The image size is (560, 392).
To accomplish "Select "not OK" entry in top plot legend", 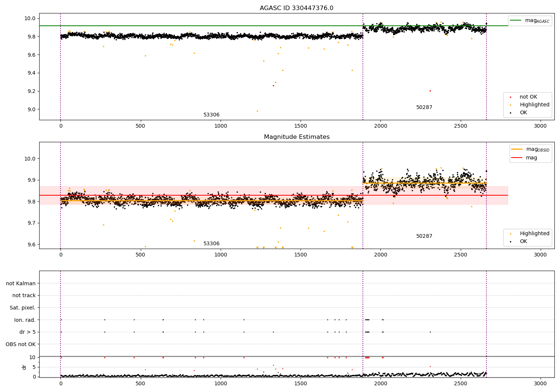I will [528, 97].
